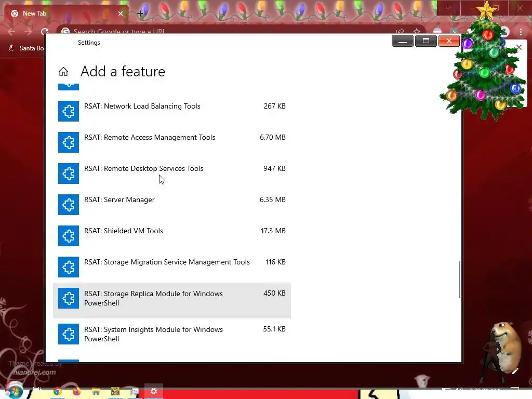Click the 267 KB size value
Image resolution: width=532 pixels, height=399 pixels.
(x=274, y=106)
